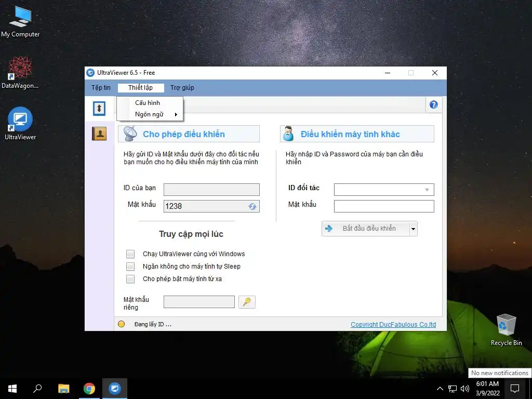Refresh the password with the reload icon
532x399 pixels.
[x=252, y=206]
